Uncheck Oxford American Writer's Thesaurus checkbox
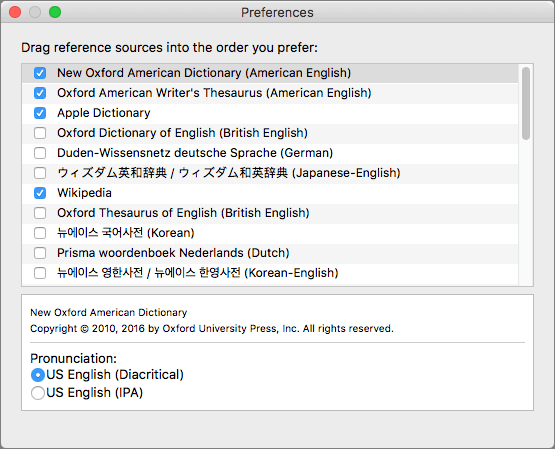Screen dimensions: 555x449 coord(40,93)
